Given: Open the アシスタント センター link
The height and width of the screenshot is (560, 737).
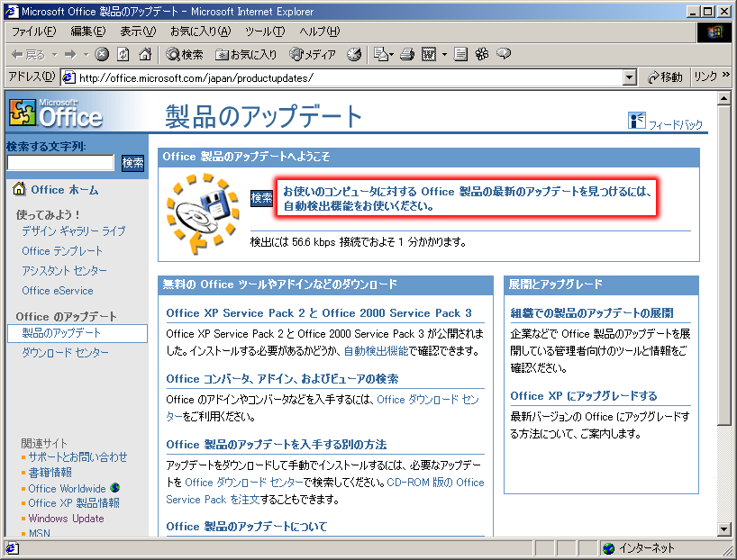Looking at the screenshot, I should click(x=64, y=271).
